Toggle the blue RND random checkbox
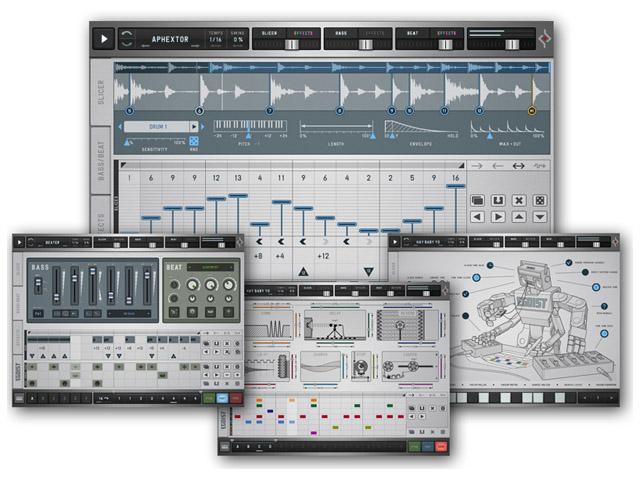Viewport: 640px width, 480px height. [x=194, y=143]
